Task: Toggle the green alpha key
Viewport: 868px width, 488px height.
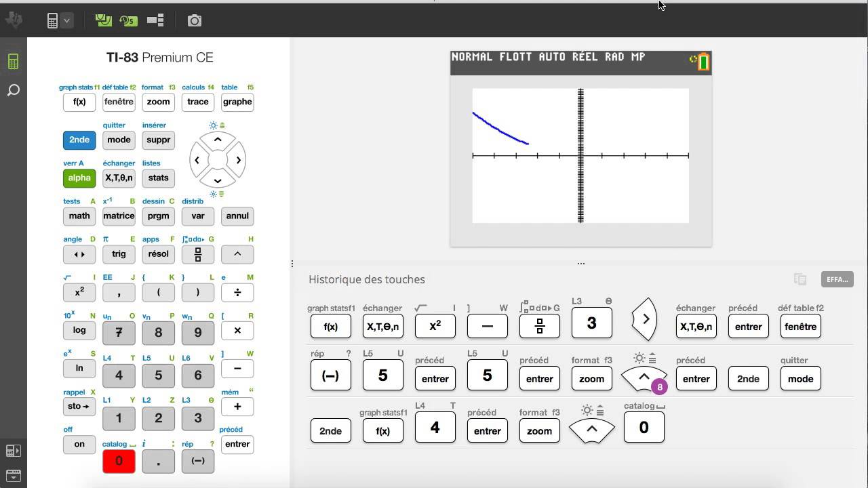Action: [x=79, y=178]
